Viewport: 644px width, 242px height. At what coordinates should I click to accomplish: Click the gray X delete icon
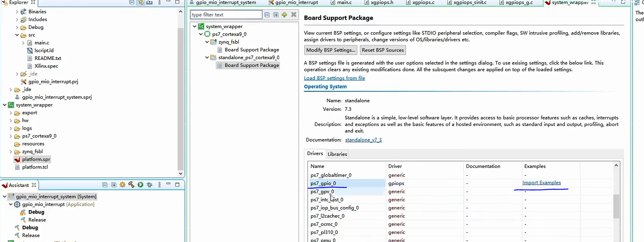click(294, 15)
